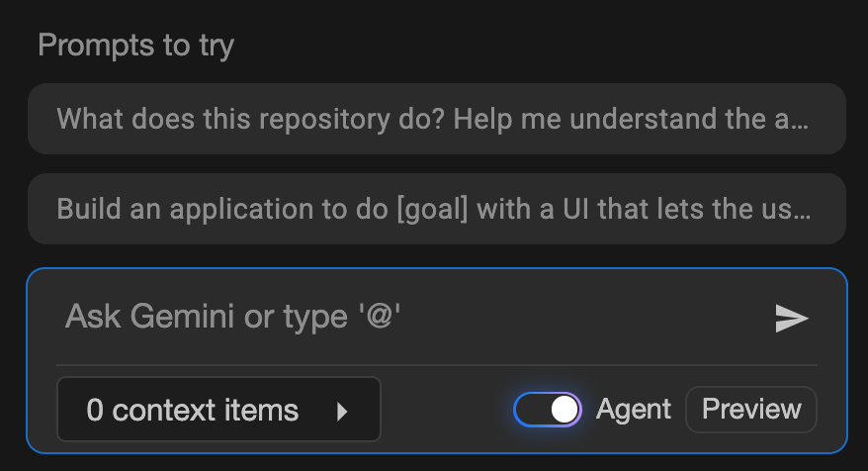Screen dimensions: 868x471
Task: Click the '@' symbol in the input placeholder
Action: click(381, 318)
